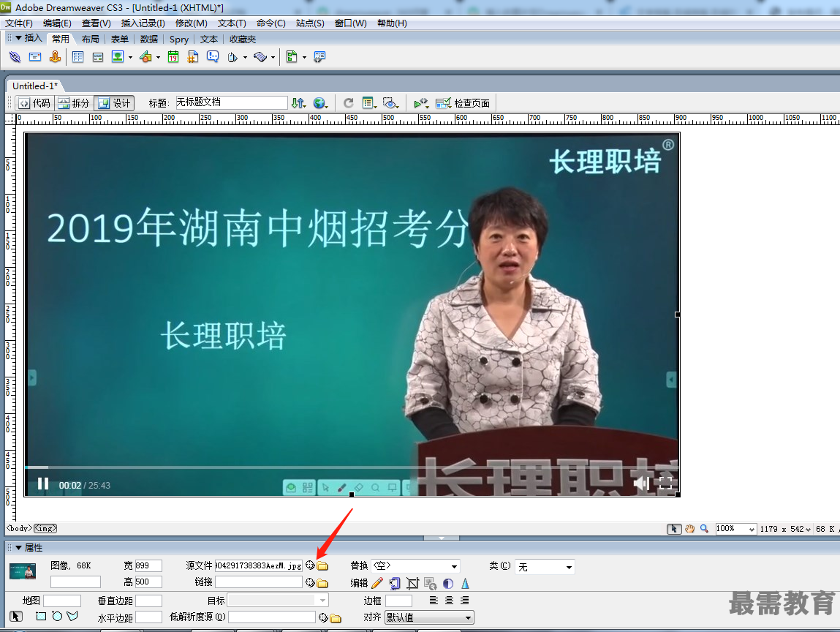
Task: Open the Head dropdown arrow in Insert bar
Action: click(x=246, y=57)
